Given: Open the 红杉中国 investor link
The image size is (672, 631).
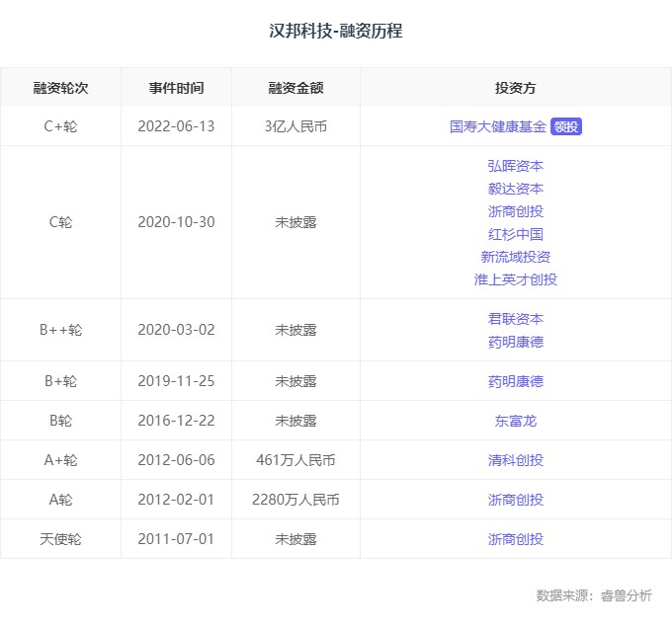Looking at the screenshot, I should click(x=515, y=234).
